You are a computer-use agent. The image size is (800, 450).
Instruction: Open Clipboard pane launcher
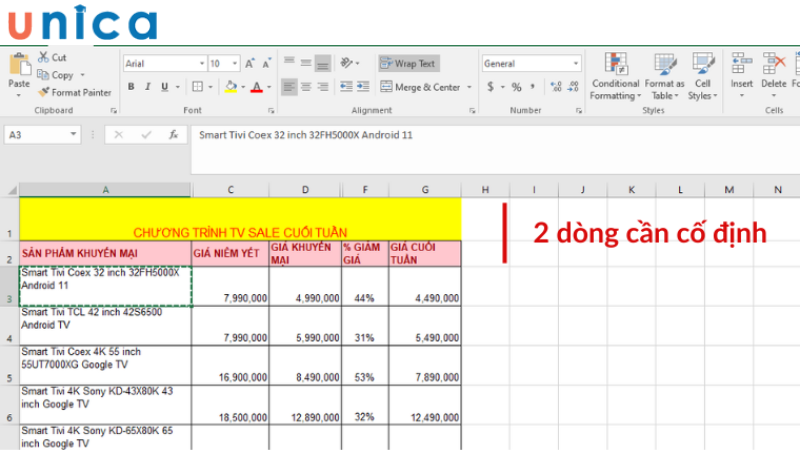click(113, 110)
